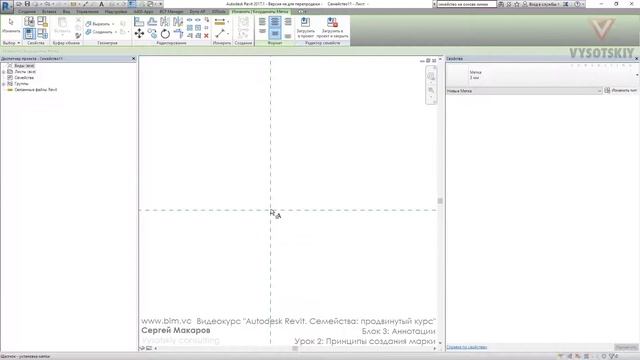Click the zoom wheel icon on navigation bar

tap(431, 76)
